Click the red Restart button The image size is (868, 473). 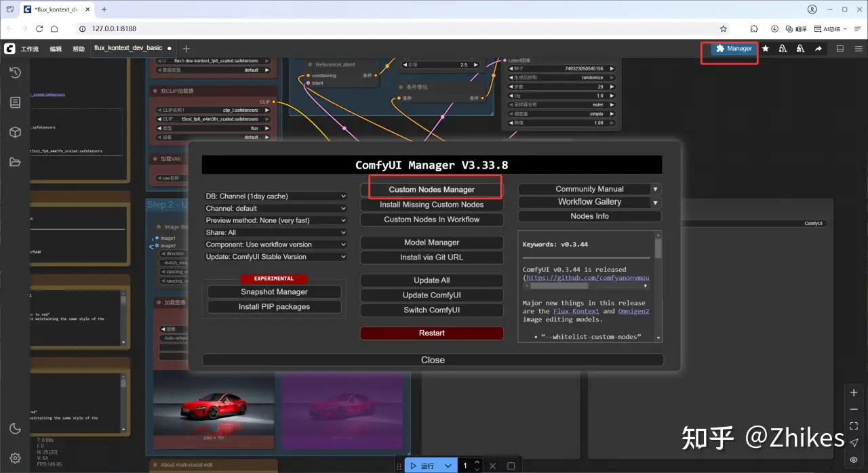tap(432, 333)
